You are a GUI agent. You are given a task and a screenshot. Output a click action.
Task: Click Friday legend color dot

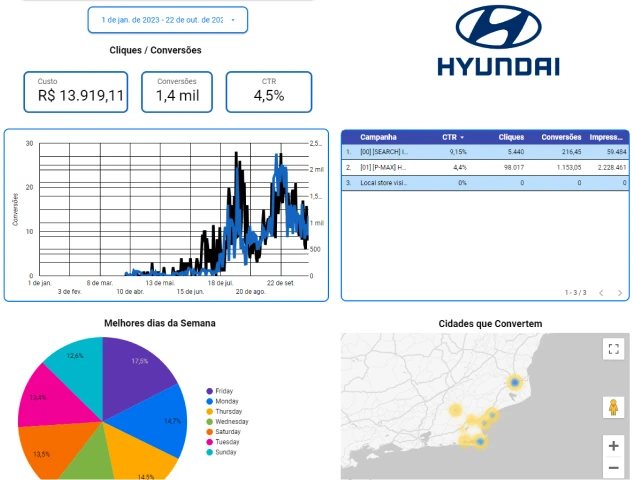coord(209,391)
